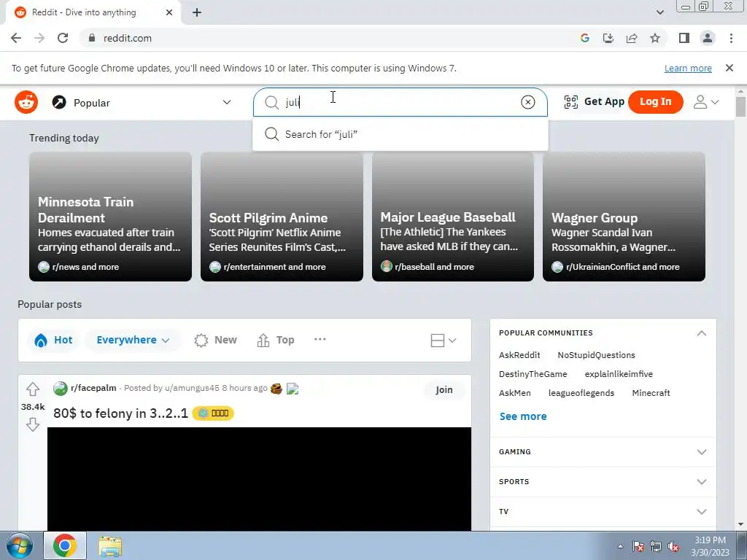
Task: Open the u/amungus45 profile link
Action: [192, 388]
